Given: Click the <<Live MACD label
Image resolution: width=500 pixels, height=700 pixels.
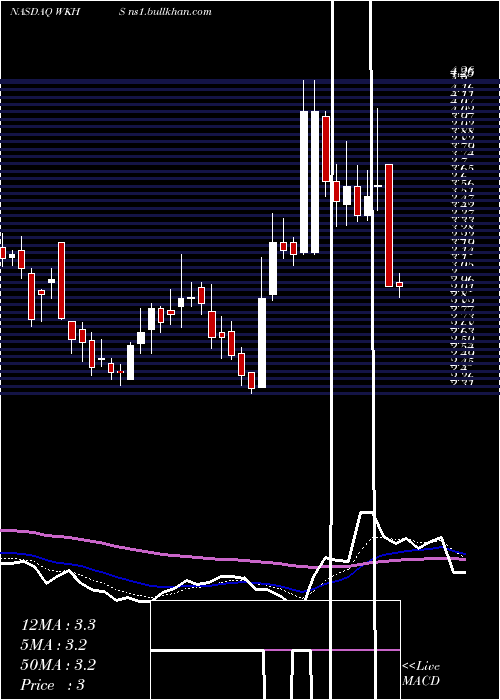Looking at the screenshot, I should point(421,673).
